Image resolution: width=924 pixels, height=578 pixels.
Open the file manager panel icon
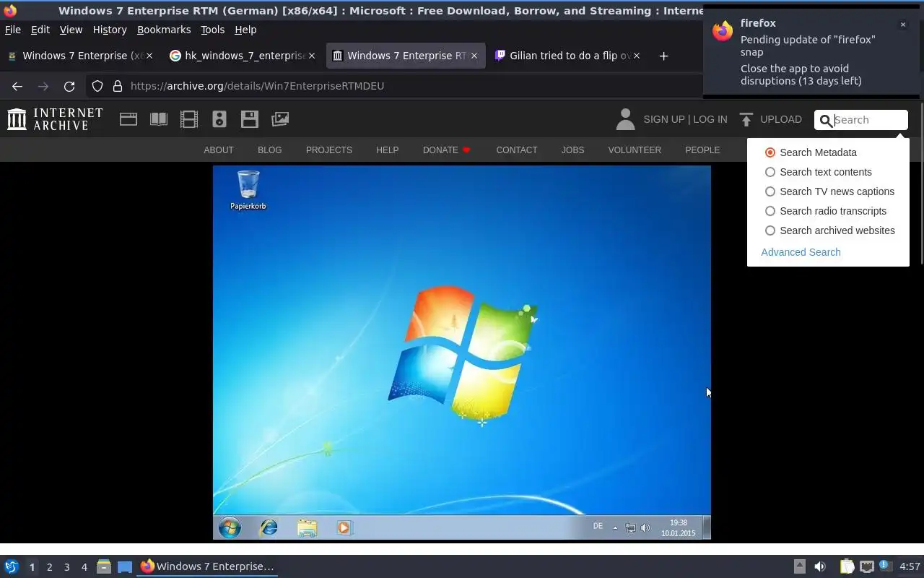point(104,566)
